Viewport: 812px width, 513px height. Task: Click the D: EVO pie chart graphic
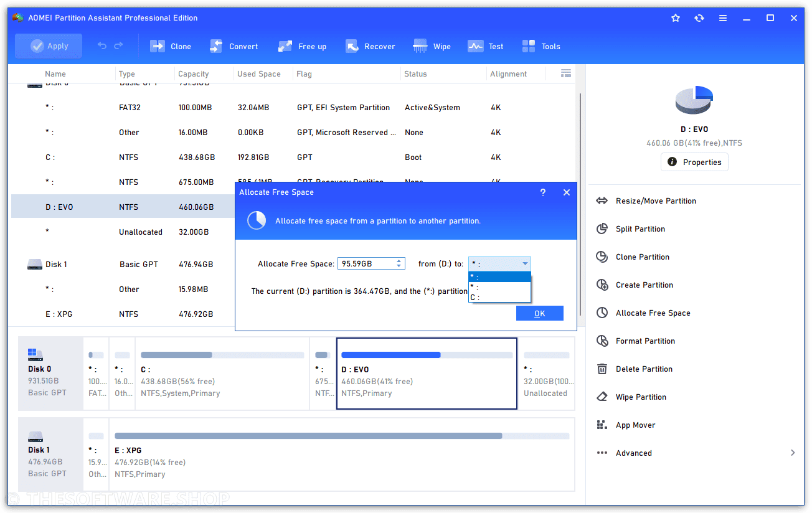tap(694, 100)
